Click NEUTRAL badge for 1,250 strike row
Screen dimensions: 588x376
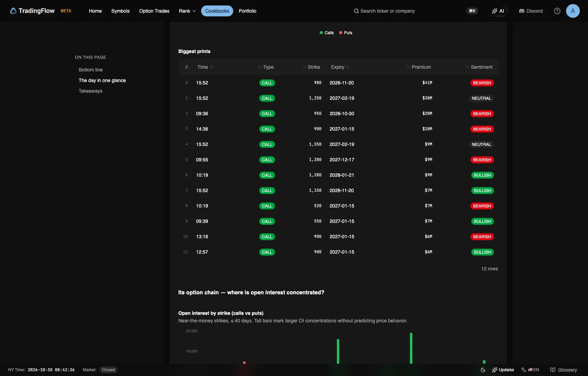(x=481, y=98)
